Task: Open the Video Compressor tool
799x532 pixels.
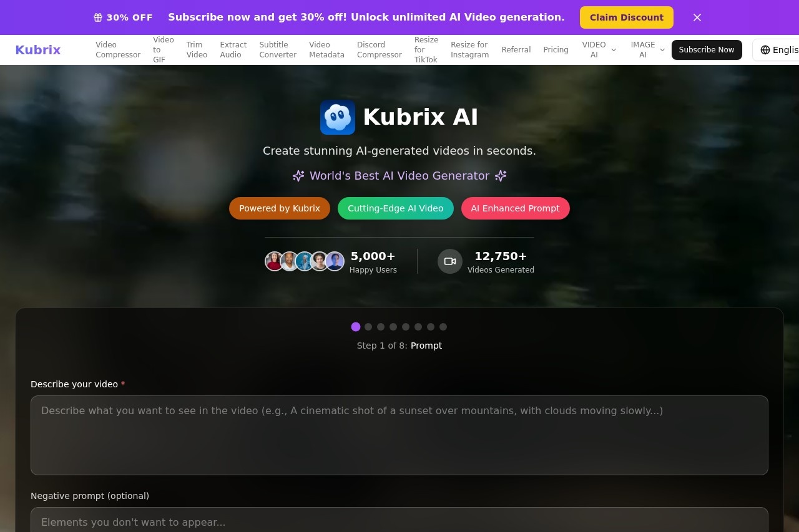Action: [117, 49]
